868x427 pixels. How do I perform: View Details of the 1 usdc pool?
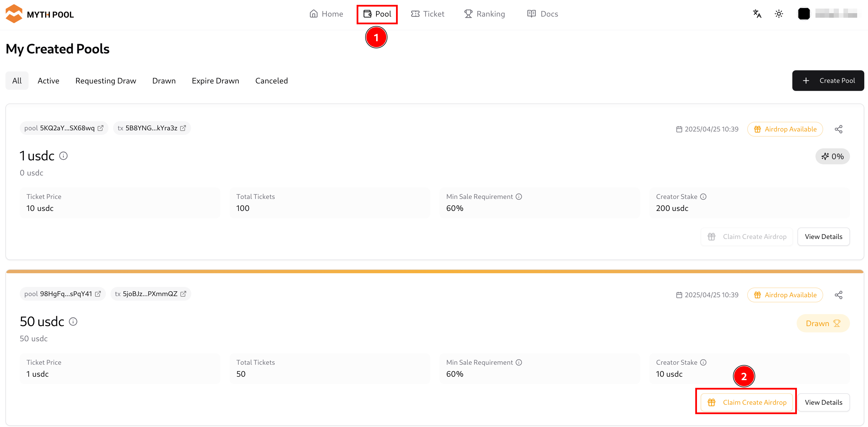(823, 237)
